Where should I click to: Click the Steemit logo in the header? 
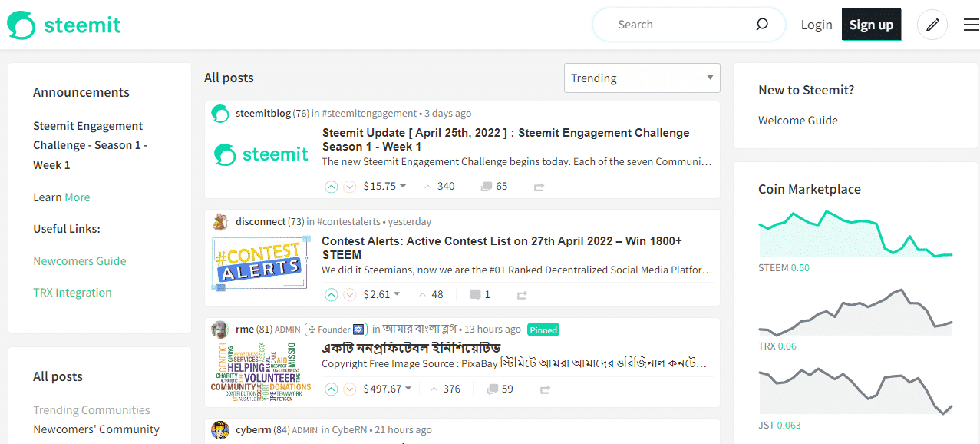[64, 25]
